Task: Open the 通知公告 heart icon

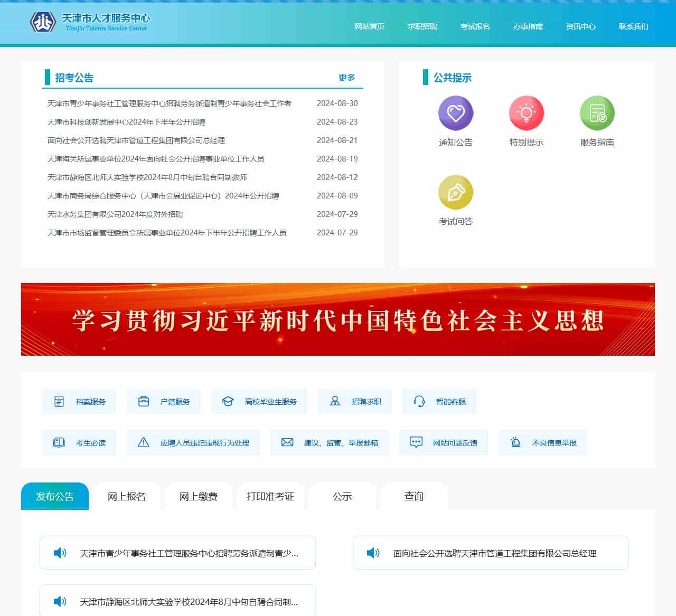Action: (x=455, y=113)
